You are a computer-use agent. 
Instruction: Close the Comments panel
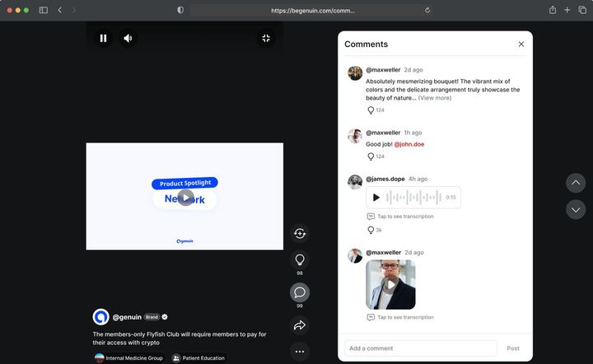(x=521, y=44)
